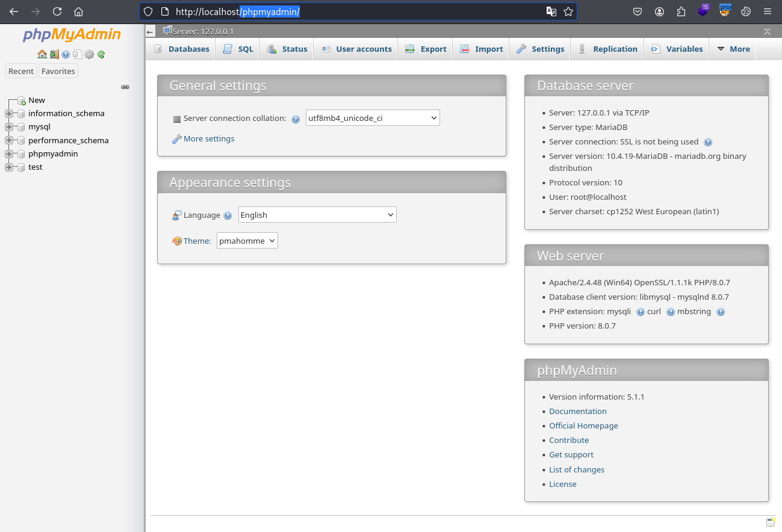Open the Import tab
Viewport: 782px width, 532px height.
tap(481, 49)
